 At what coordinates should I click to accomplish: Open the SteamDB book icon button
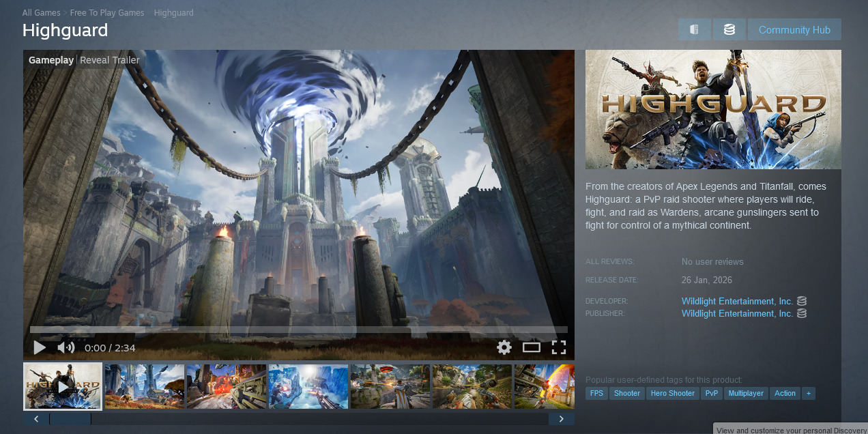[x=694, y=29]
